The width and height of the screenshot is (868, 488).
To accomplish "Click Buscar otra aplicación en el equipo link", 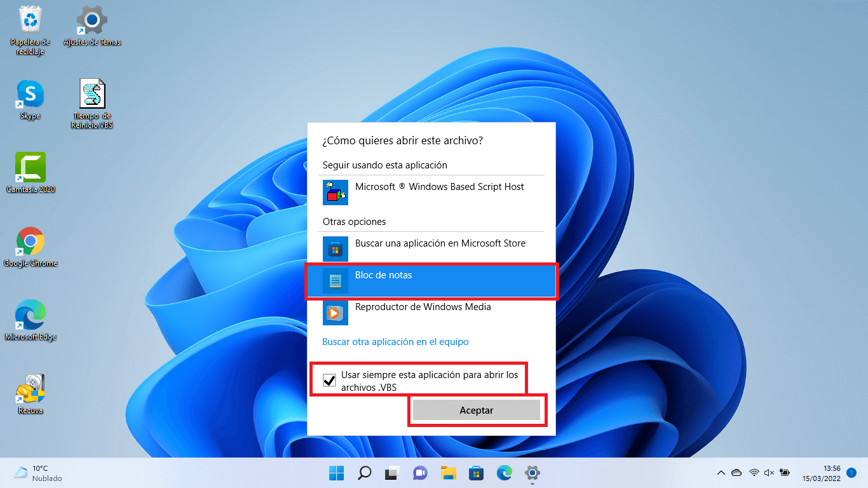I will (x=395, y=342).
